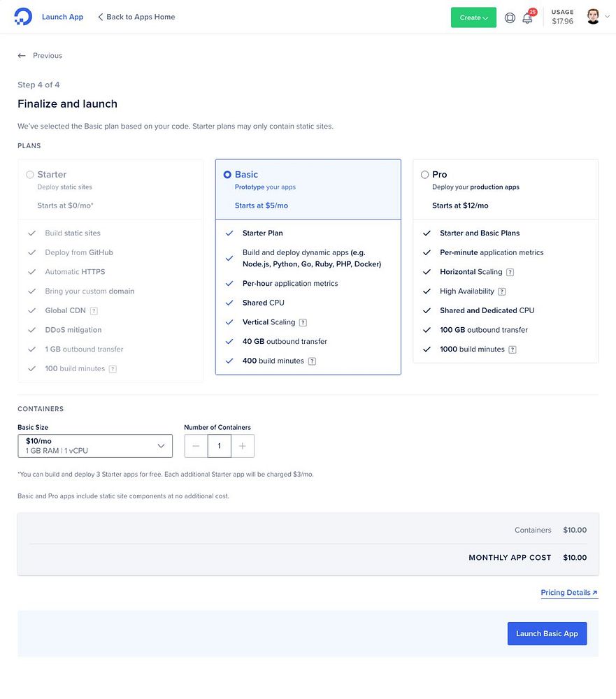Click help icon next to 400 build minutes
Viewport: 616px width, 699px height.
coord(312,361)
